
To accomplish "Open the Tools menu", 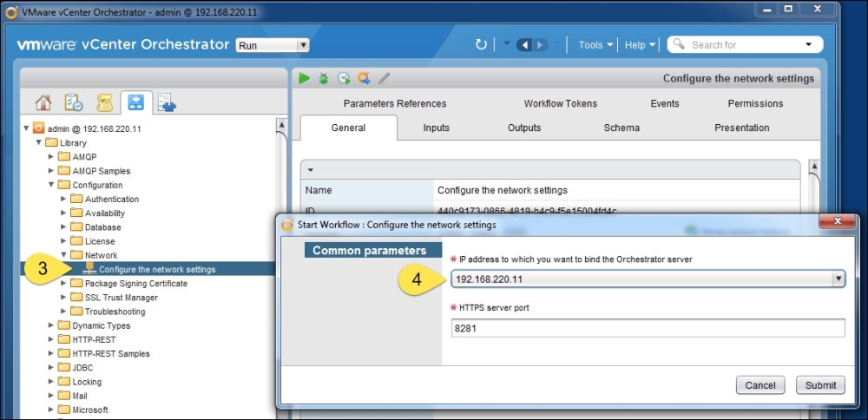I will point(596,45).
